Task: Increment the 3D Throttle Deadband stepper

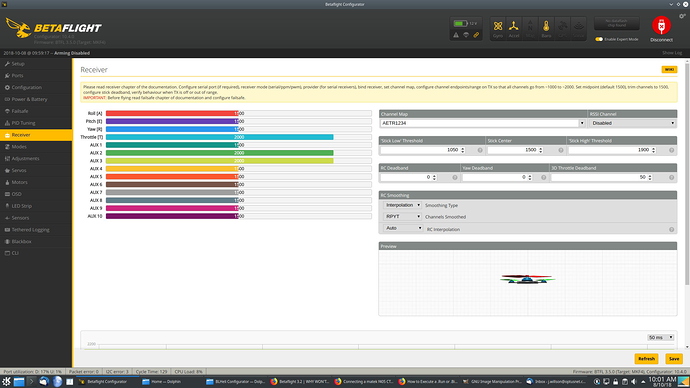Action: click(x=650, y=176)
